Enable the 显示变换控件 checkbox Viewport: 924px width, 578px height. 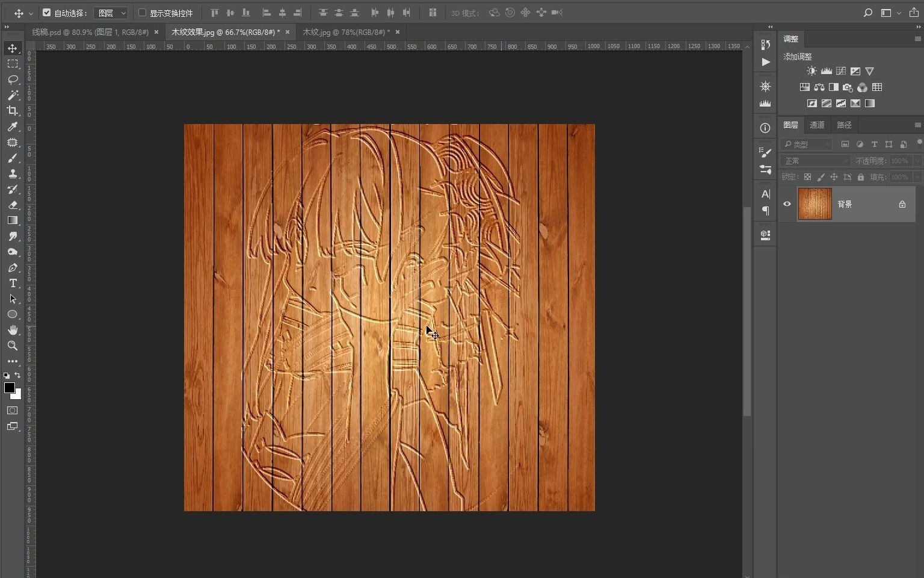click(x=143, y=13)
